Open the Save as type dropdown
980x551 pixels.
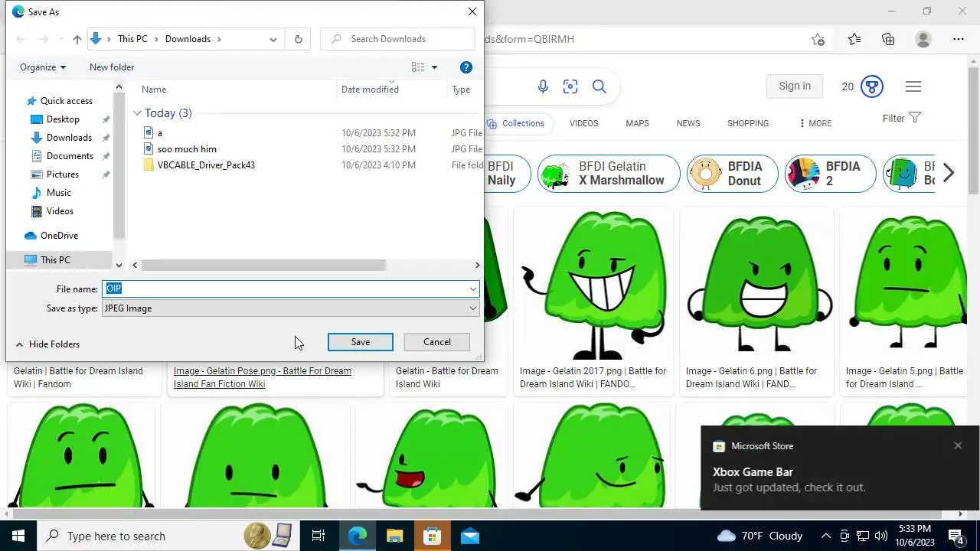click(x=291, y=308)
